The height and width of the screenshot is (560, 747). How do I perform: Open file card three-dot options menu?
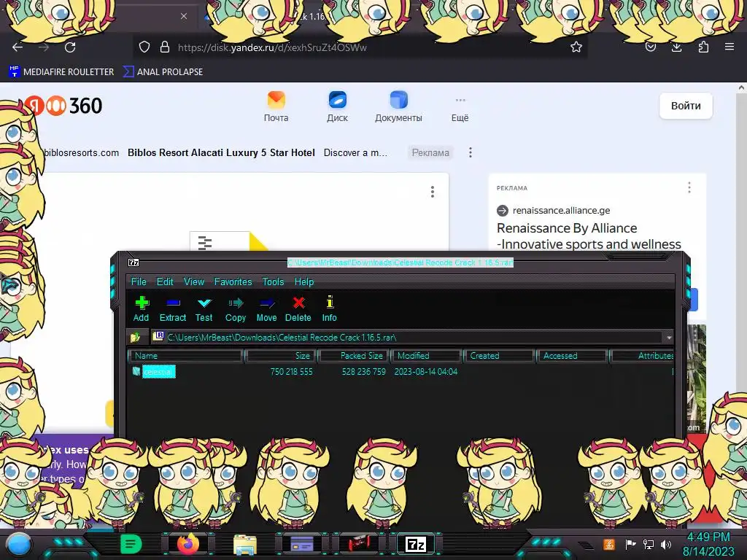433,192
